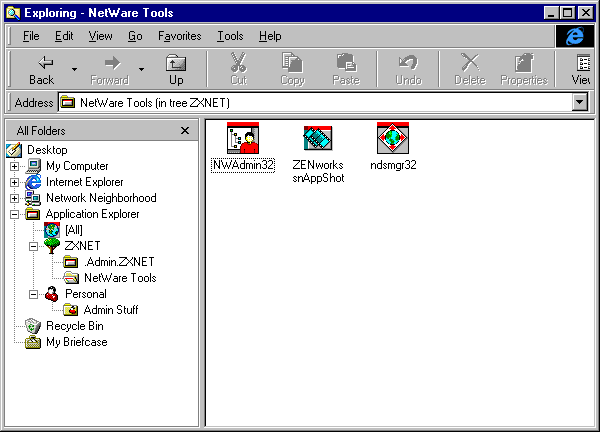Collapse the Personal node
This screenshot has height=432, width=600.
(x=33, y=294)
